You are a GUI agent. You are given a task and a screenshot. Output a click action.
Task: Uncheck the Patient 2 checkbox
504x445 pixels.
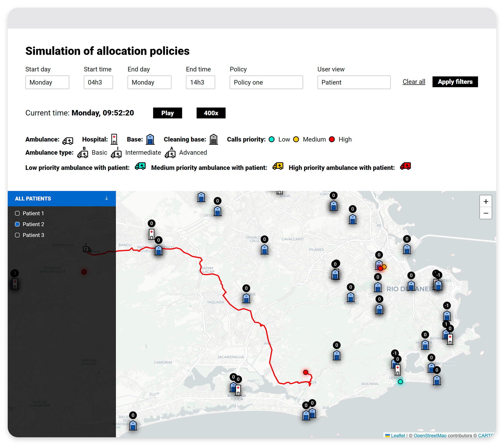click(17, 224)
